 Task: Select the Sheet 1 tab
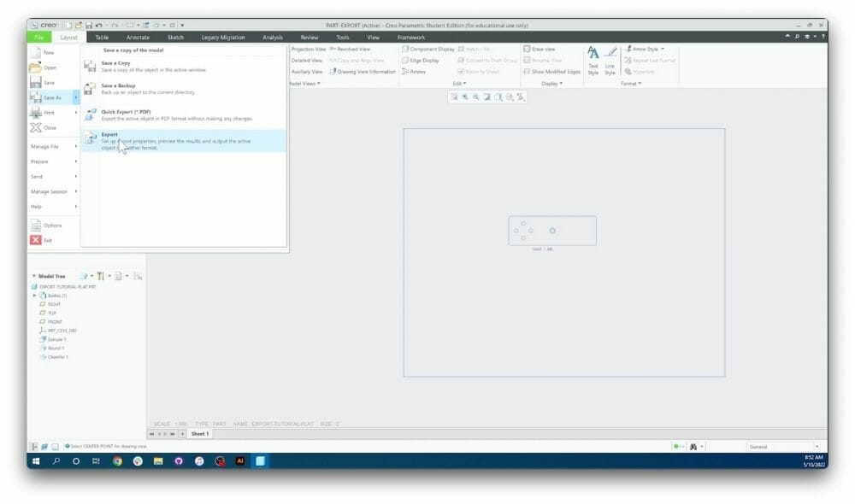click(198, 433)
